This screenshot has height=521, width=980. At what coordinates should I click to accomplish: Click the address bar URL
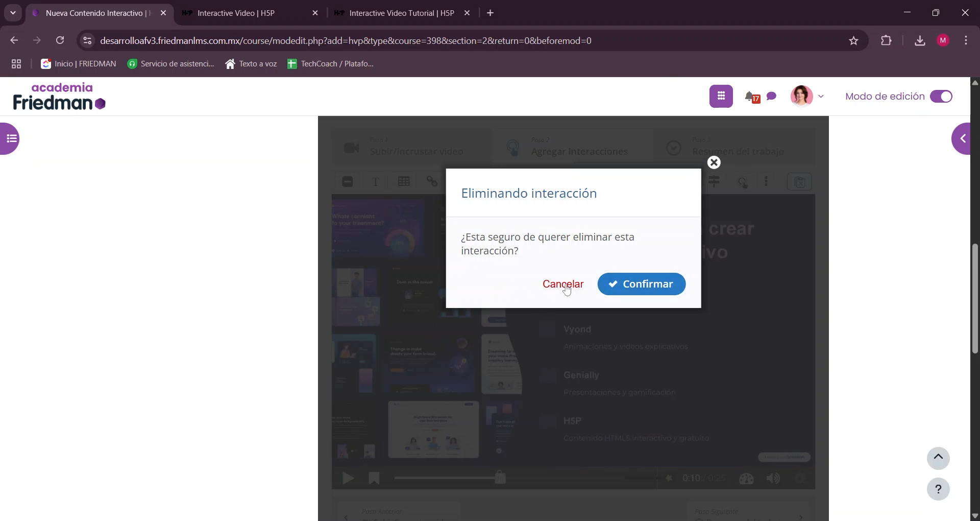[x=346, y=41]
